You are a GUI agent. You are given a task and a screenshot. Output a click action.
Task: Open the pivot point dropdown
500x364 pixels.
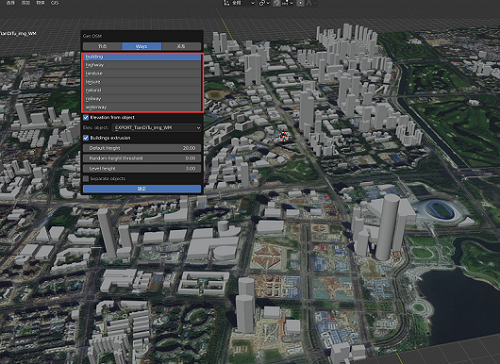pyautogui.click(x=264, y=3)
